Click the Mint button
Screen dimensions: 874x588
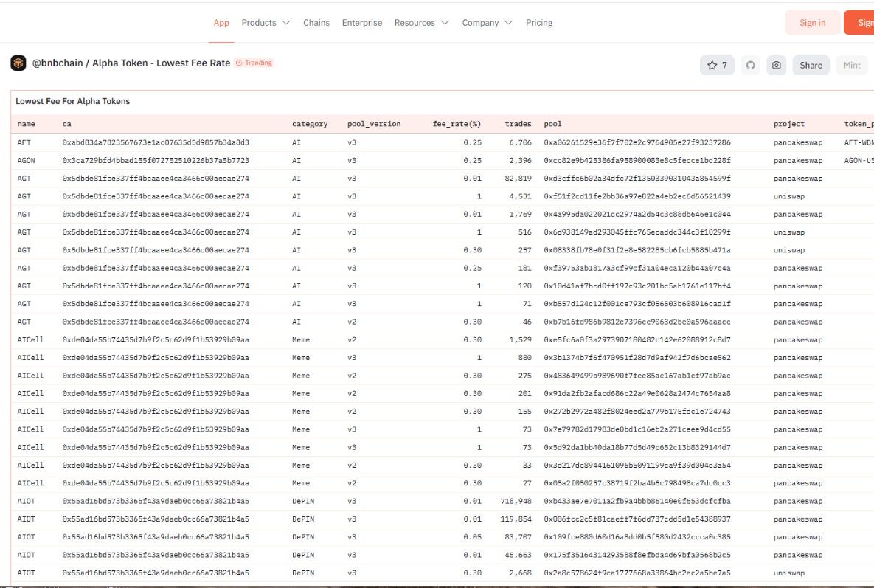(x=852, y=65)
